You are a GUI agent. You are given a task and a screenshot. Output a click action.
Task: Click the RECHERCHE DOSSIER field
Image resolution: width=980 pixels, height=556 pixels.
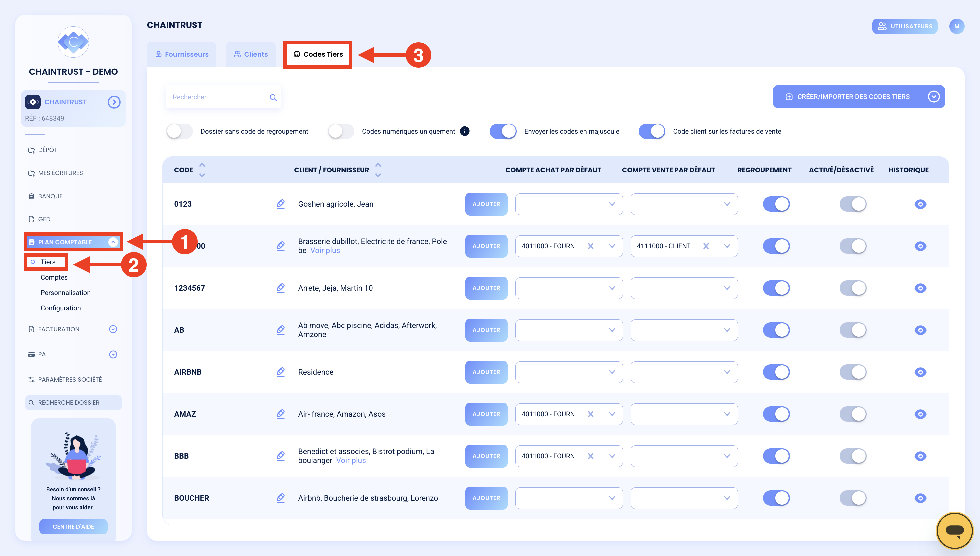click(73, 402)
